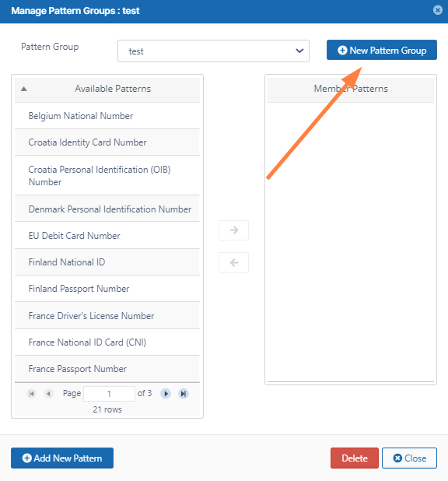The height and width of the screenshot is (481, 448).
Task: Select Denmark Personal Identification Number row
Action: pos(107,209)
